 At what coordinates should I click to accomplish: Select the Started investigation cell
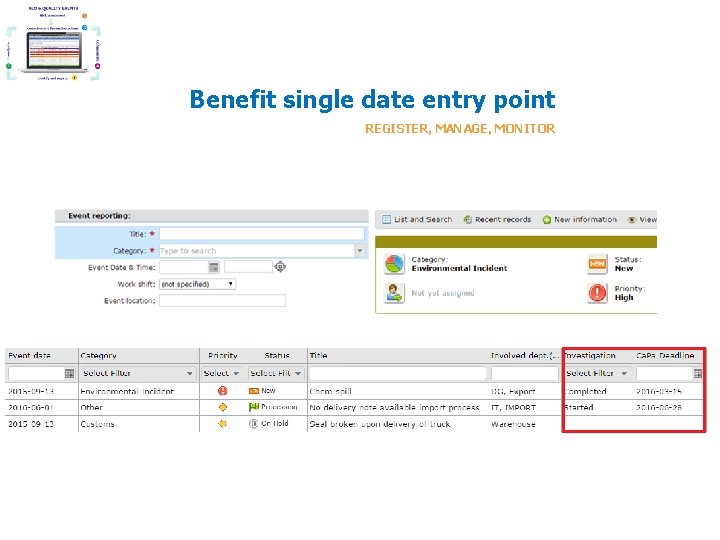point(579,407)
